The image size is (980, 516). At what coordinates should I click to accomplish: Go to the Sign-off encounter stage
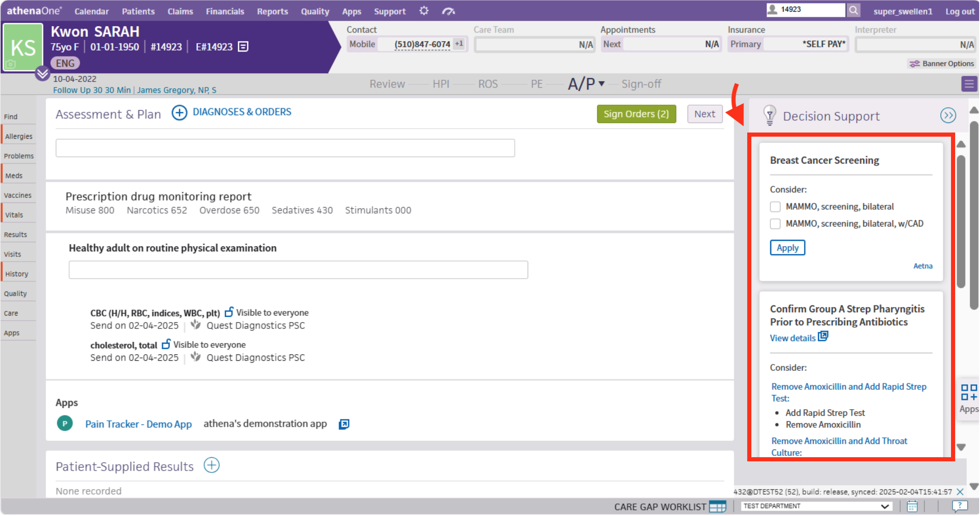(641, 84)
